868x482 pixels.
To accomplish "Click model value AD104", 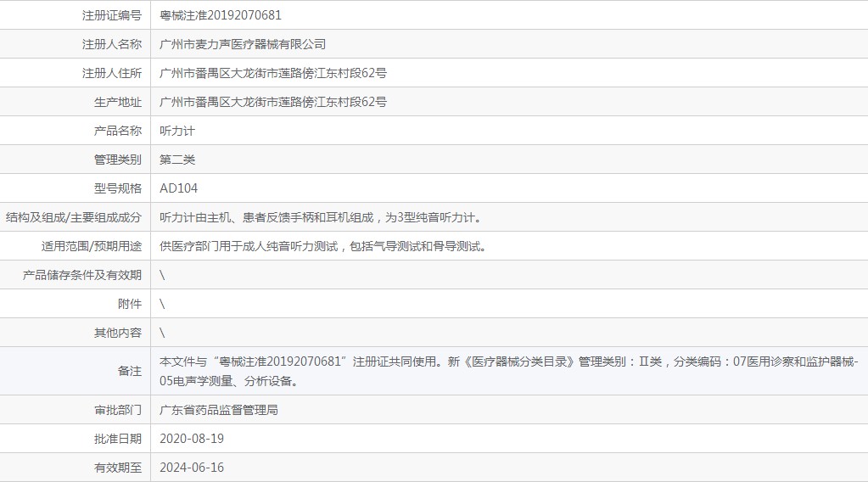I will 178,188.
